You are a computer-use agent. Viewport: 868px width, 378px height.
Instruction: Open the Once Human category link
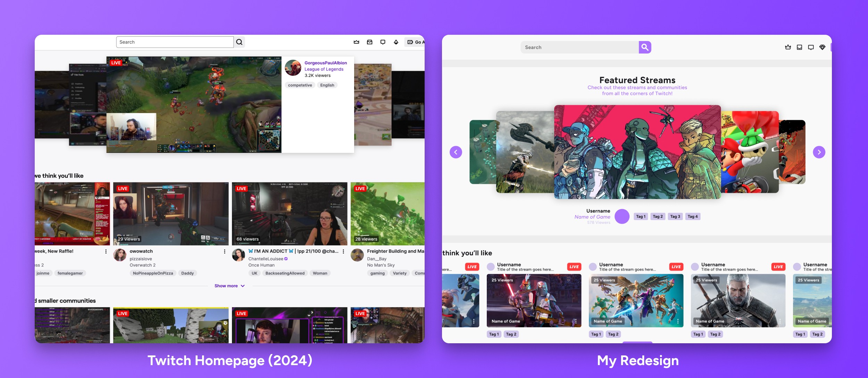pos(261,265)
